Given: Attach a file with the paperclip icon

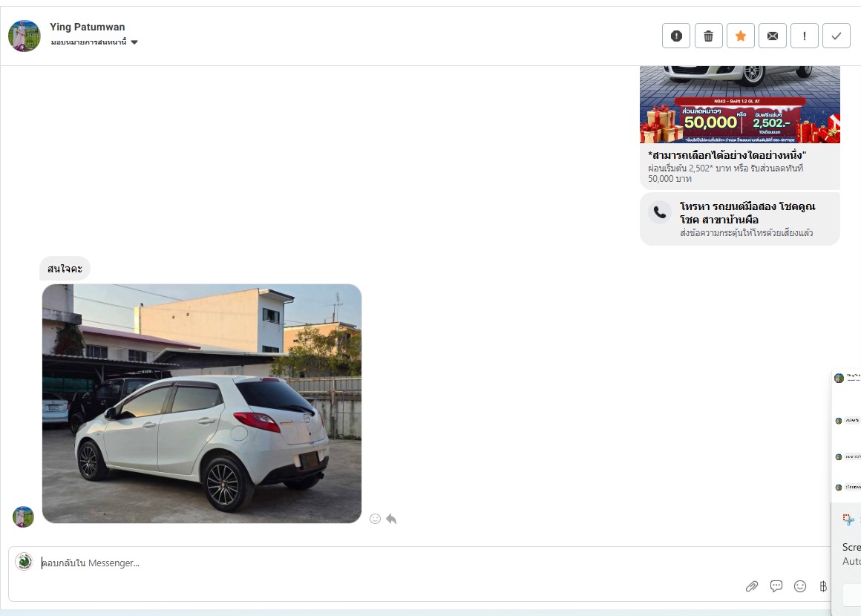Looking at the screenshot, I should 752,586.
